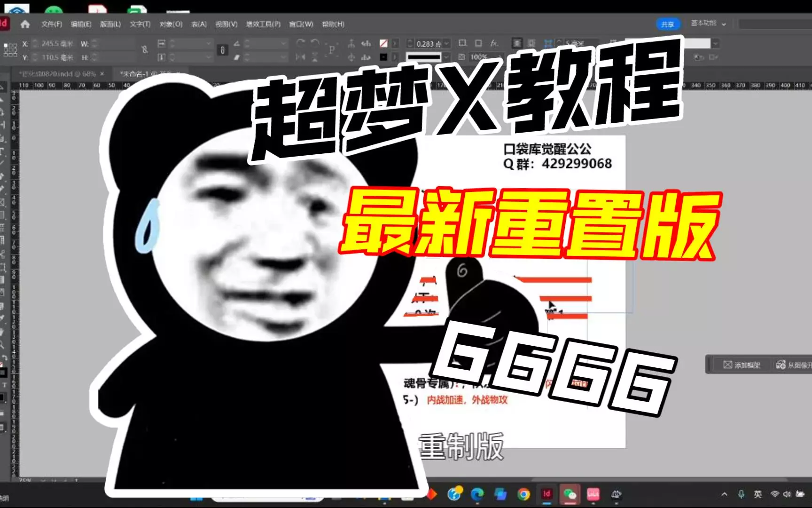Click the stroke weight field 0.283
This screenshot has height=508, width=812.
click(428, 43)
